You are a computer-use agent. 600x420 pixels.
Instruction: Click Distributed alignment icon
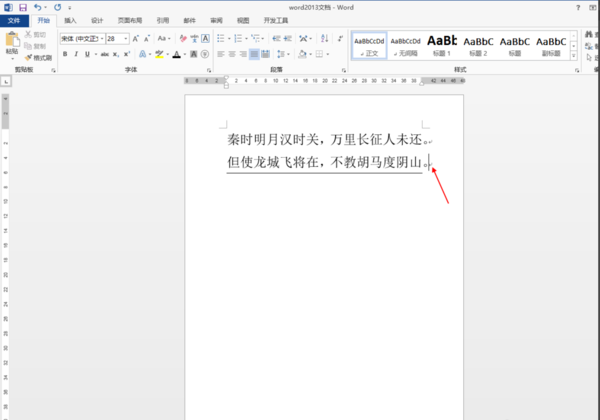coord(265,54)
